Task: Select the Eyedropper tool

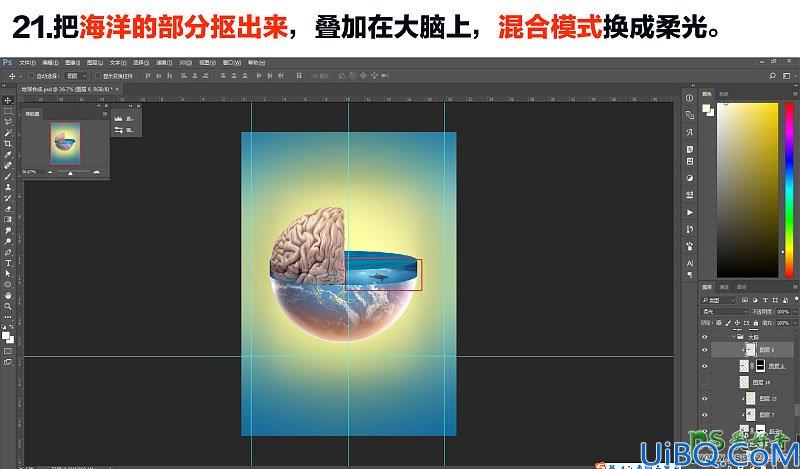Action: 8,154
